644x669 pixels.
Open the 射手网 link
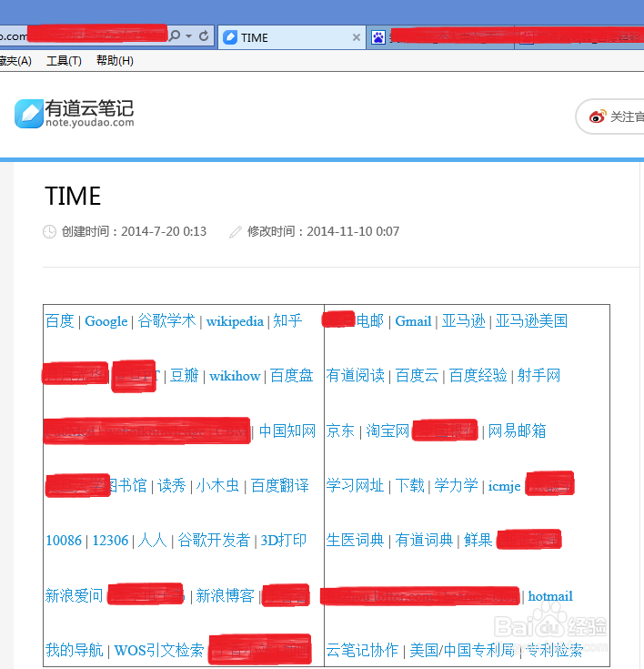539,375
